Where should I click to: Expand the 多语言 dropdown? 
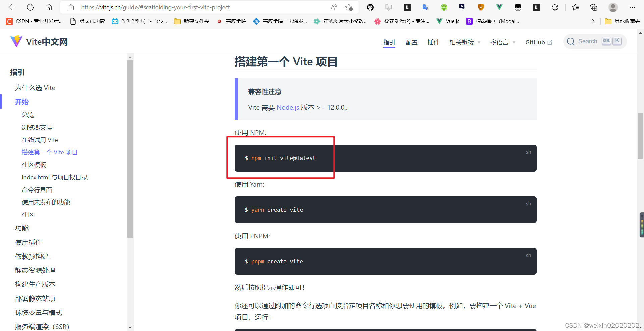click(x=503, y=42)
